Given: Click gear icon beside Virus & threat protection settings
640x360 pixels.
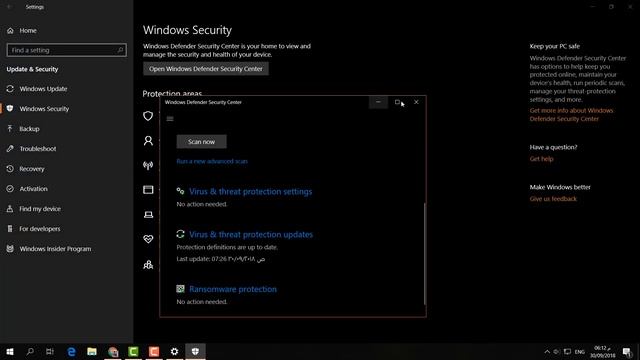Looking at the screenshot, I should coord(180,191).
